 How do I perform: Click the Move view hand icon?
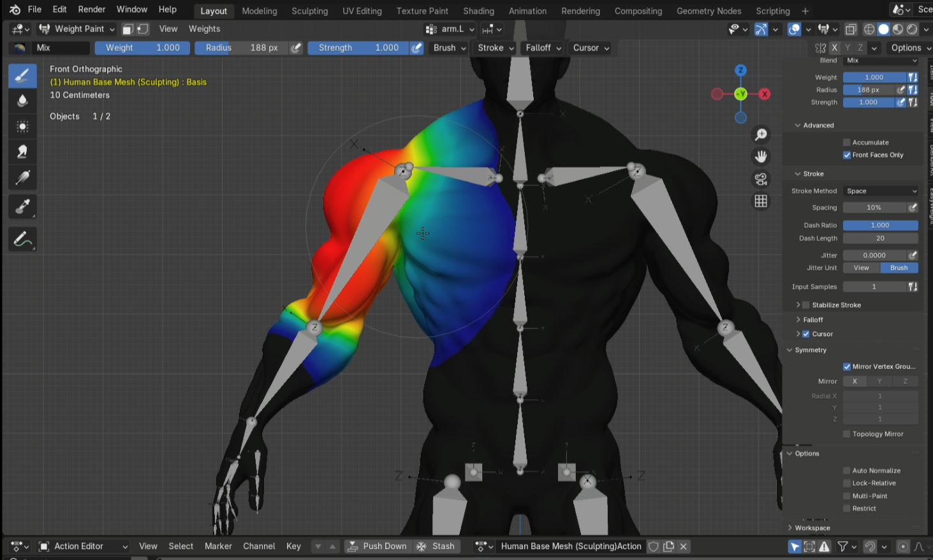(x=761, y=157)
